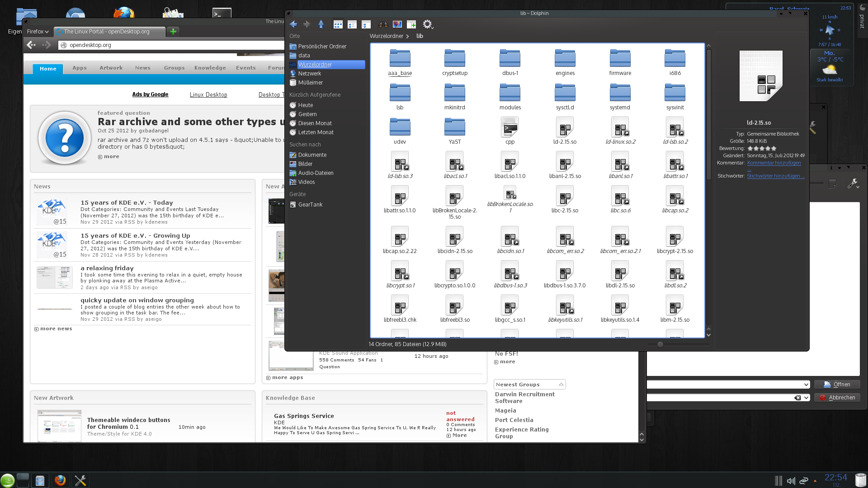Select the YaST folder icon

(x=455, y=127)
